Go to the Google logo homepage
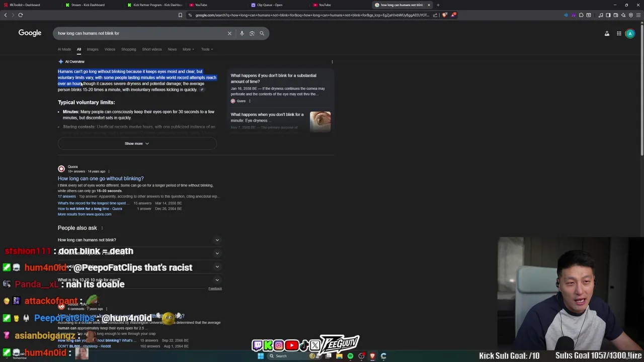 (x=30, y=33)
